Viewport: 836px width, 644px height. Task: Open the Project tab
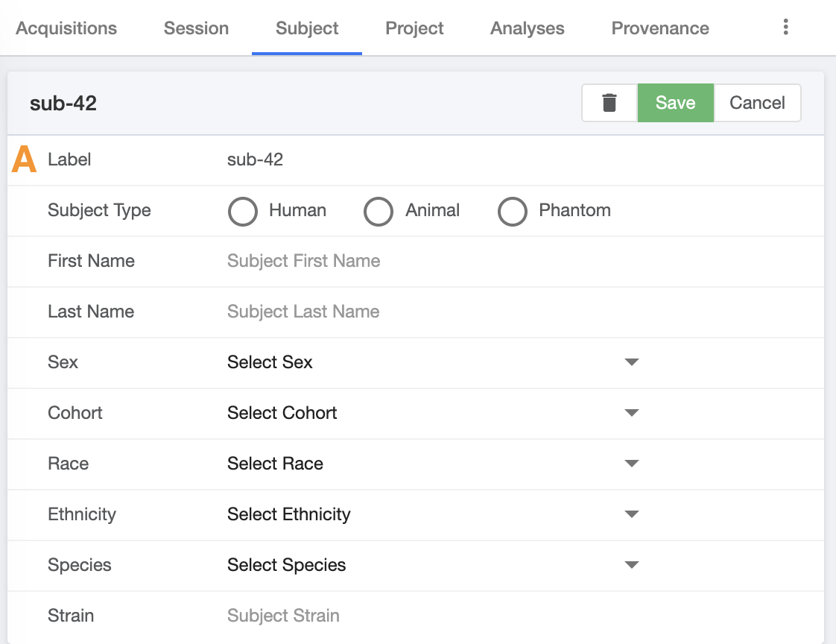coord(414,28)
